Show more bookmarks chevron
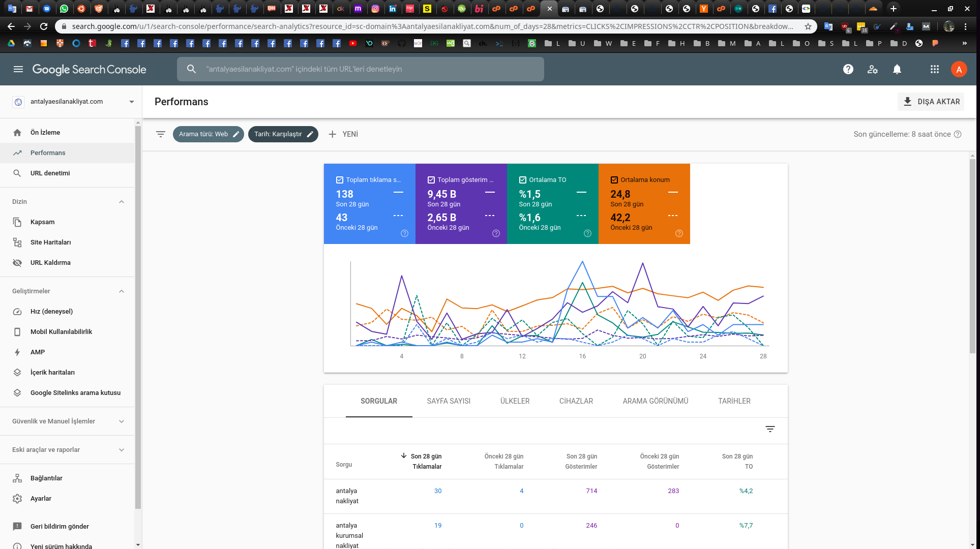980x549 pixels. [965, 43]
